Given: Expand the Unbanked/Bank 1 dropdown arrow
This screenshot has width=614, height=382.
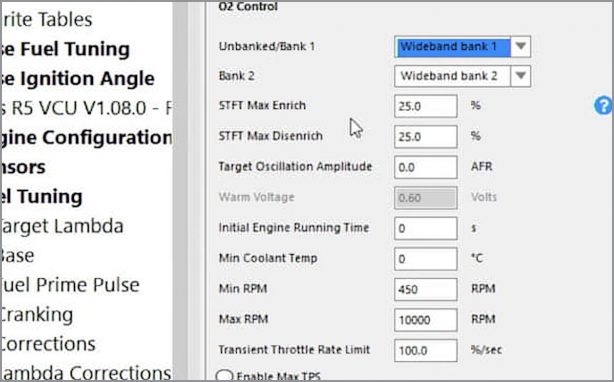Looking at the screenshot, I should tap(520, 46).
